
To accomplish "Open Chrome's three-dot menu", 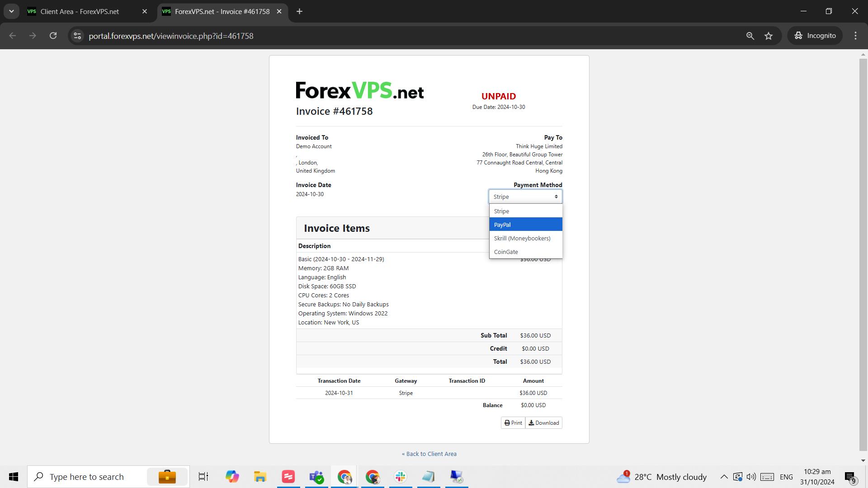I will [855, 36].
